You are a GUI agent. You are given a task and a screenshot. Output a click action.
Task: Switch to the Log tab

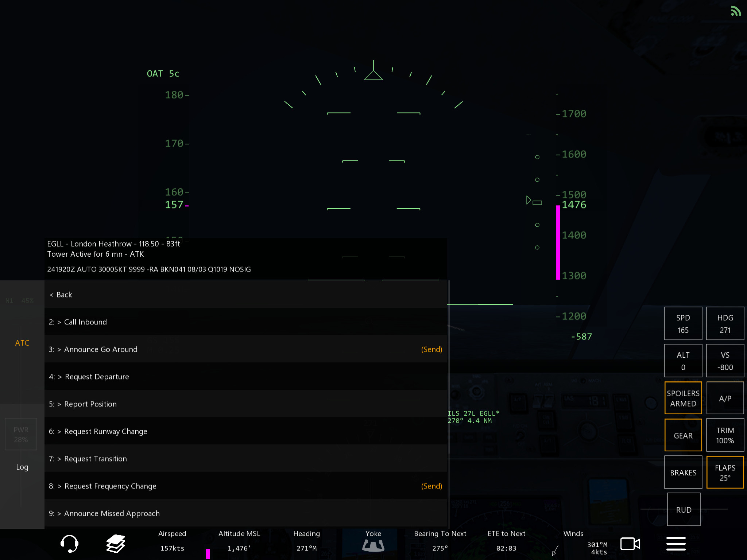[x=22, y=467]
